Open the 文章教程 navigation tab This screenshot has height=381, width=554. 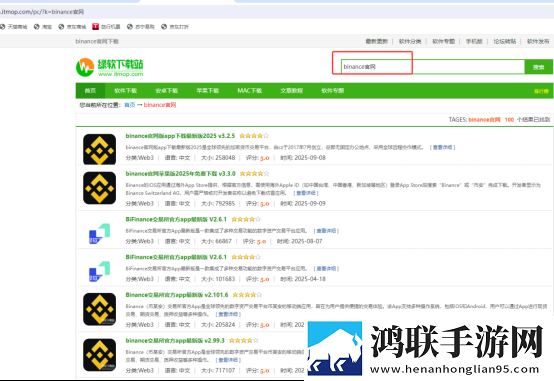291,90
